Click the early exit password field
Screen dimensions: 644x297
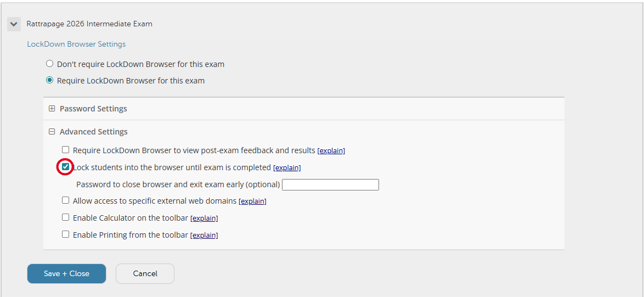tap(330, 184)
